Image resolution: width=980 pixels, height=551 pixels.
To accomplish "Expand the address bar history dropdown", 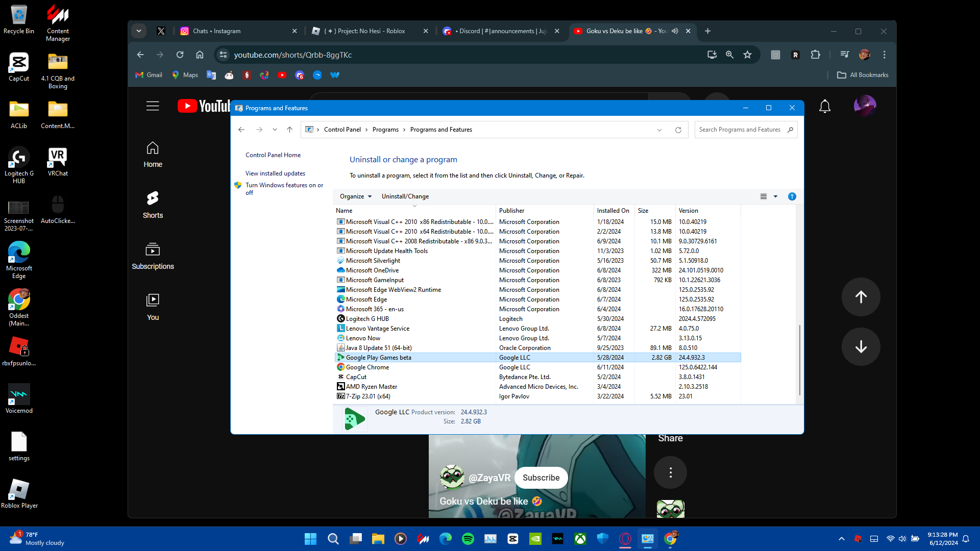I will 659,130.
